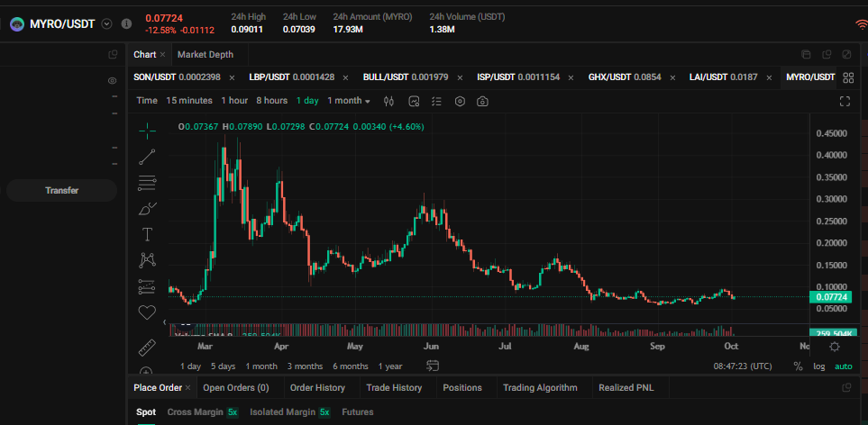The height and width of the screenshot is (425, 868).
Task: Click the MYRO coin logo
Action: (x=17, y=23)
